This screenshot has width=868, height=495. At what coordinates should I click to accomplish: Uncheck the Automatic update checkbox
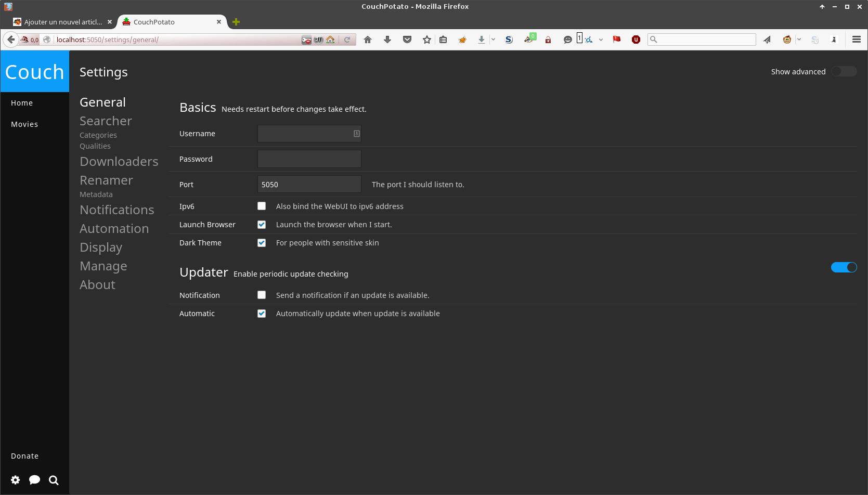pyautogui.click(x=262, y=314)
